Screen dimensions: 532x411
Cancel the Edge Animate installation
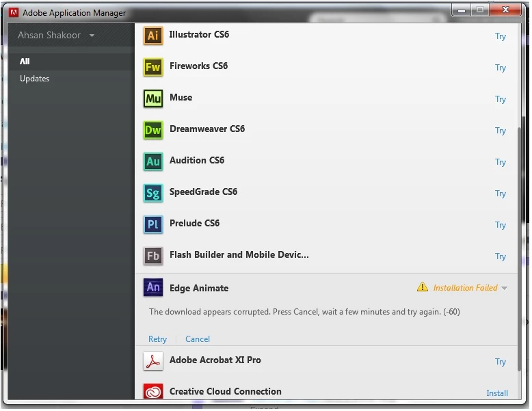pos(198,339)
